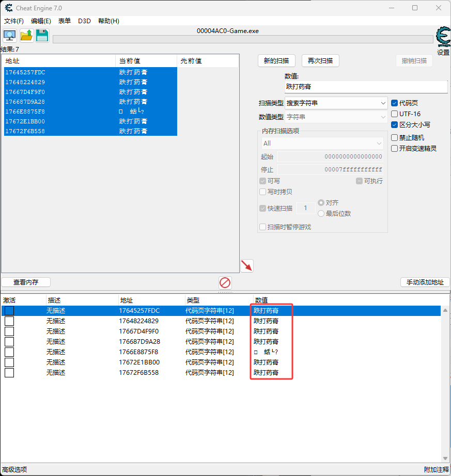Click the Cheat Engine title bar icon
Viewport: 451px width, 476px height.
[8, 8]
